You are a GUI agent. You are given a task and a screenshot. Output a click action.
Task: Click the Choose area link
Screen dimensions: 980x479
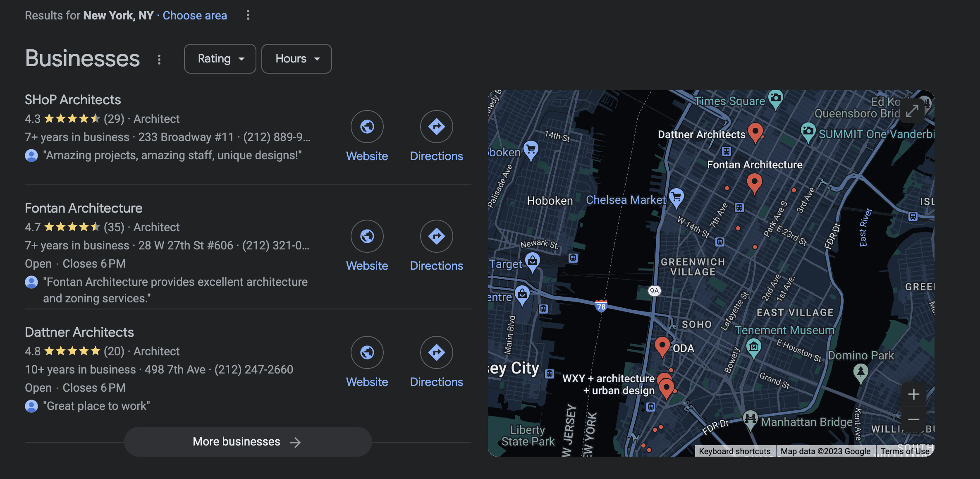pos(195,15)
